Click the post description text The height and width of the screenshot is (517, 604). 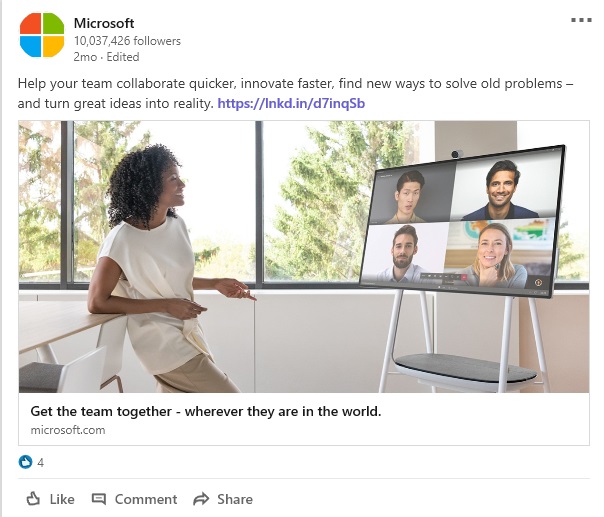coord(295,93)
